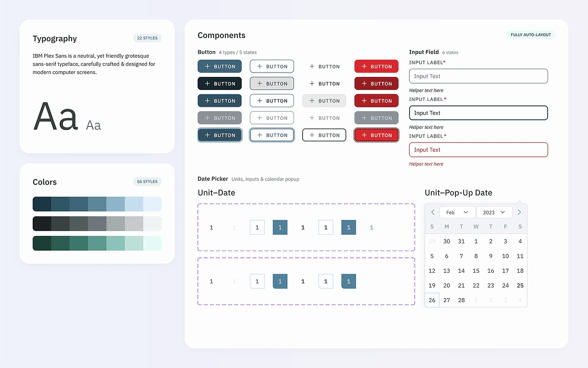Image resolution: width=588 pixels, height=368 pixels.
Task: Click the muted gray 1 ending the upper Unit-Date row
Action: click(371, 228)
